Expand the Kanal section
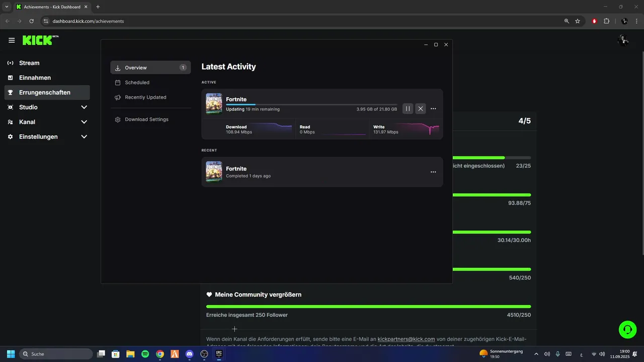Viewport: 644px width, 362px height. pos(84,122)
